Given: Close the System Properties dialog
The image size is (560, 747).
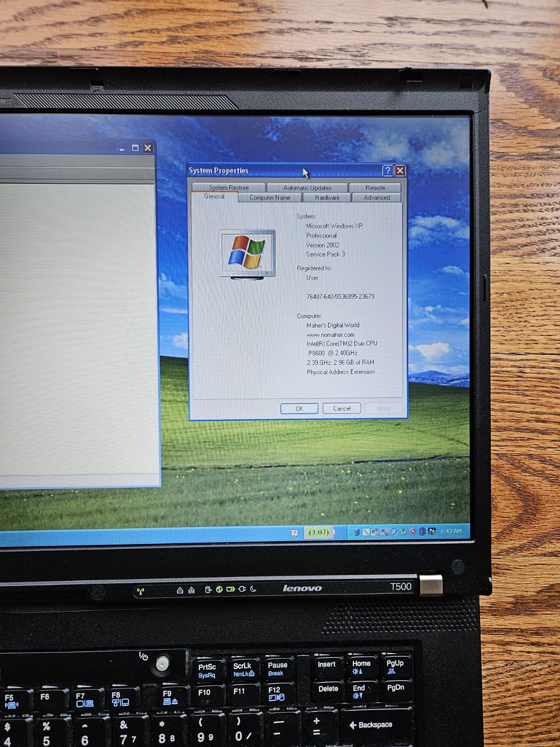Looking at the screenshot, I should pyautogui.click(x=400, y=170).
